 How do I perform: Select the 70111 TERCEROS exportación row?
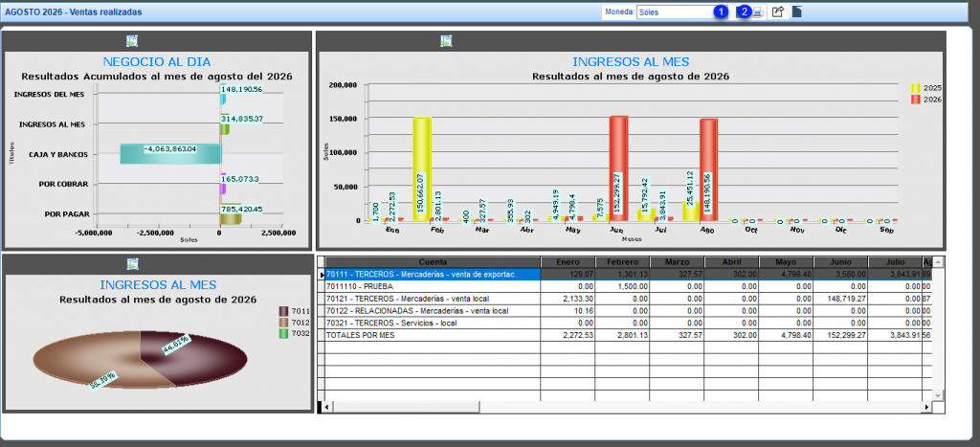click(x=624, y=274)
